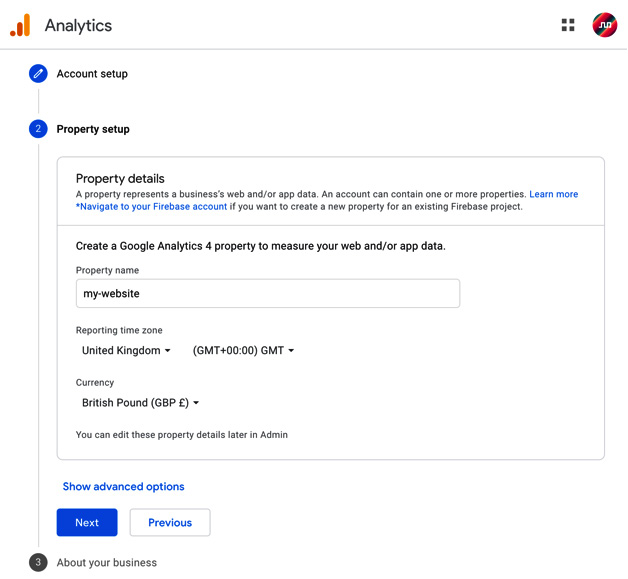Click the Account setup pencil edit icon
Image resolution: width=628 pixels, height=579 pixels.
(38, 74)
